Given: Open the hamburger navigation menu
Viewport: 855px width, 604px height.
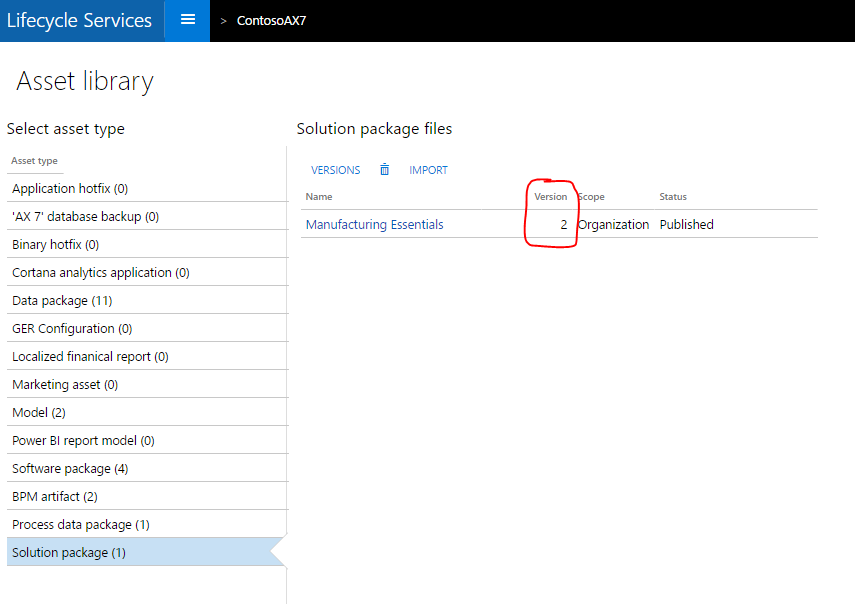Looking at the screenshot, I should click(x=187, y=20).
